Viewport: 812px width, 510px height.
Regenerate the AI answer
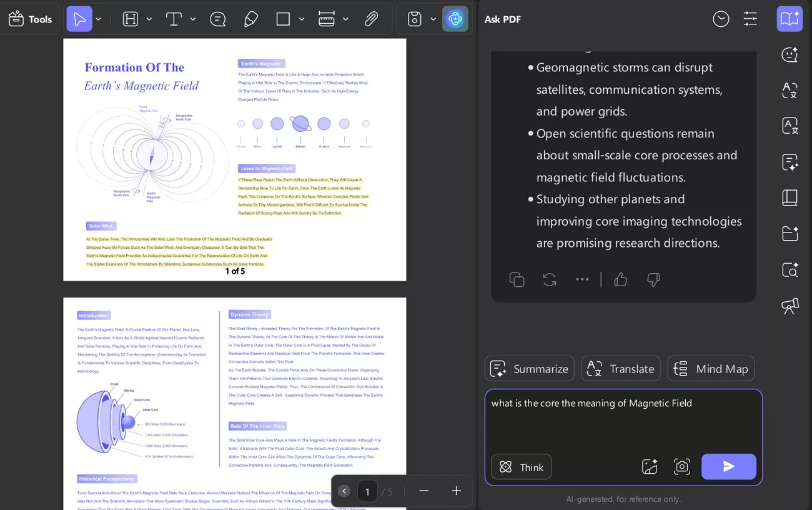point(549,279)
